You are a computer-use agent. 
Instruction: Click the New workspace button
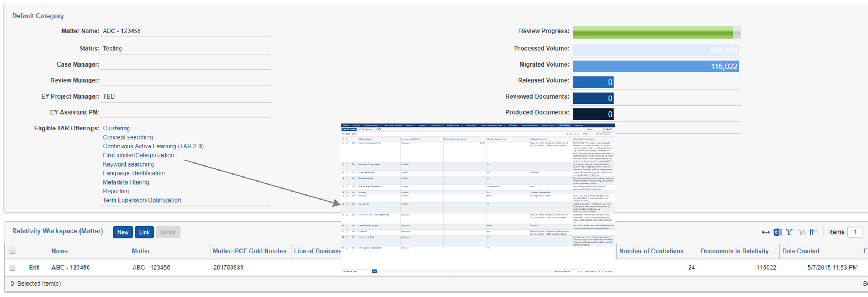122,232
